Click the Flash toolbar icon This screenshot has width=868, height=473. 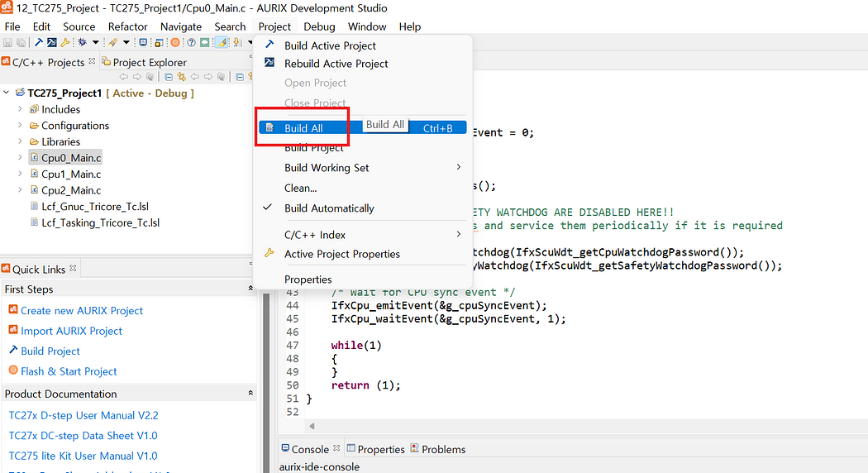point(113,43)
